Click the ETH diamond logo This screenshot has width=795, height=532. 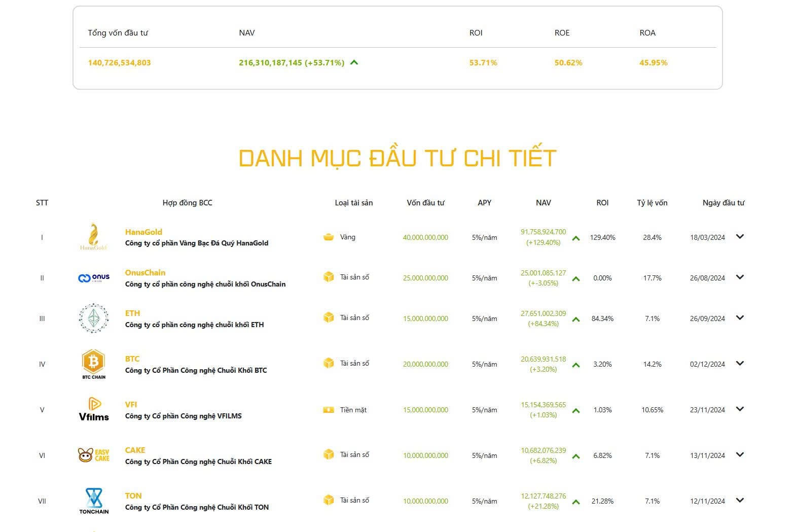pos(94,318)
